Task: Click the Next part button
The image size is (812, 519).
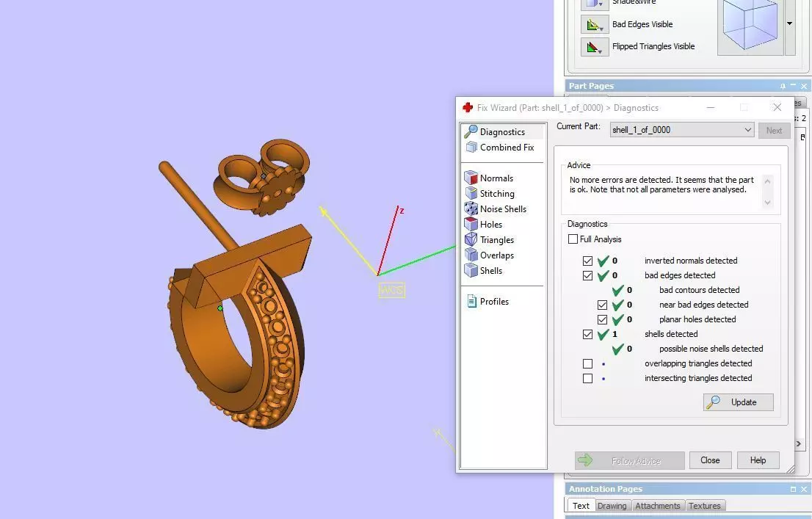Action: [775, 131]
